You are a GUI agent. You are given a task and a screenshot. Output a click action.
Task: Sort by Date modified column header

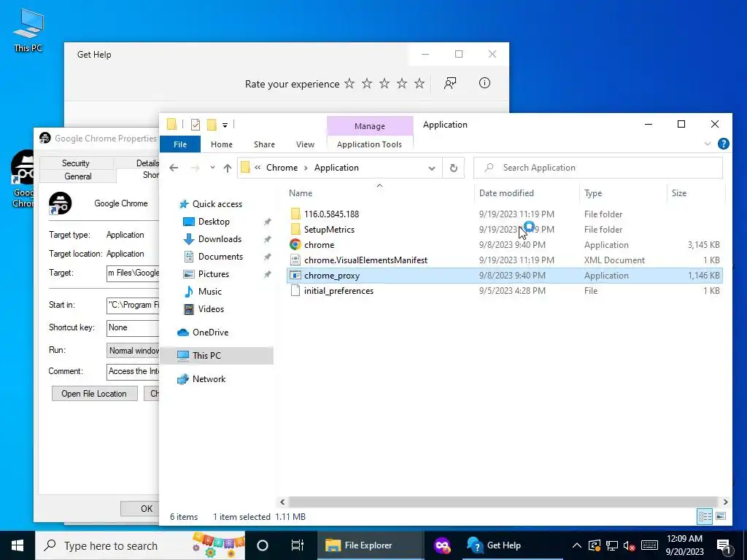click(506, 192)
